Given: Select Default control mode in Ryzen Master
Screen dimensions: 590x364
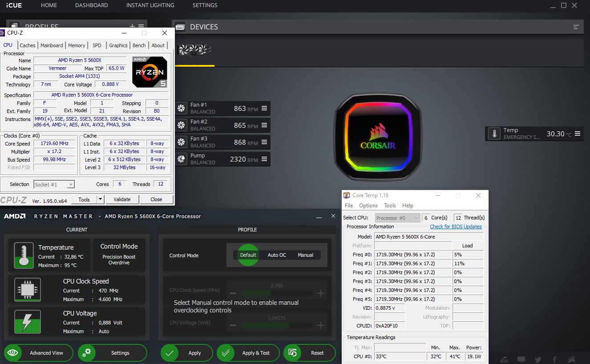Looking at the screenshot, I should click(x=248, y=255).
